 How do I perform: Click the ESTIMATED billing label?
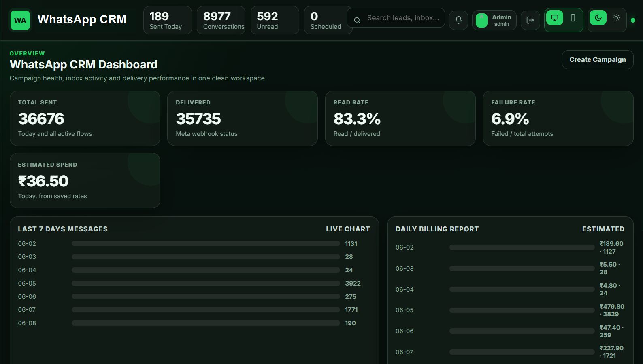603,229
